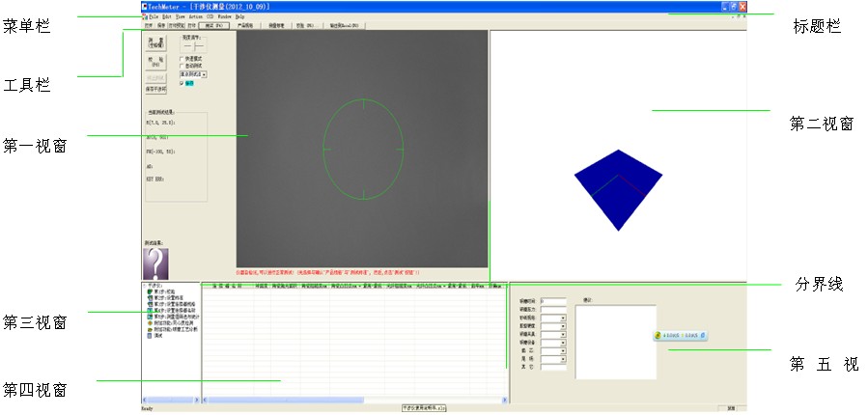Open 产品规格 from the toolbar
The image size is (868, 415).
[x=245, y=25]
